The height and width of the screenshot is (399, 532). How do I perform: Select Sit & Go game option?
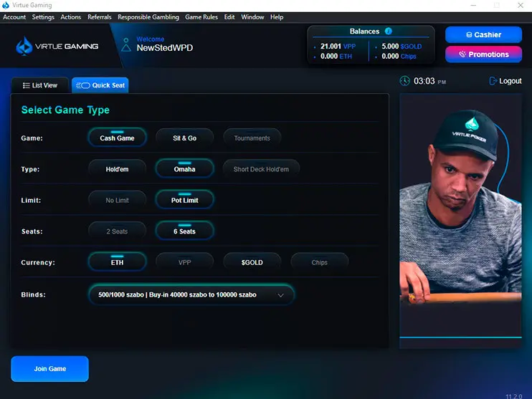(184, 138)
